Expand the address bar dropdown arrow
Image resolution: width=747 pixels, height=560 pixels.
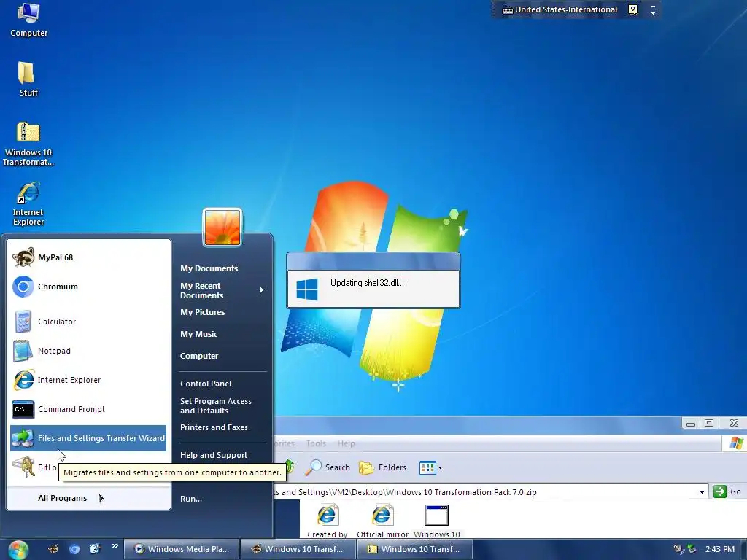(702, 492)
